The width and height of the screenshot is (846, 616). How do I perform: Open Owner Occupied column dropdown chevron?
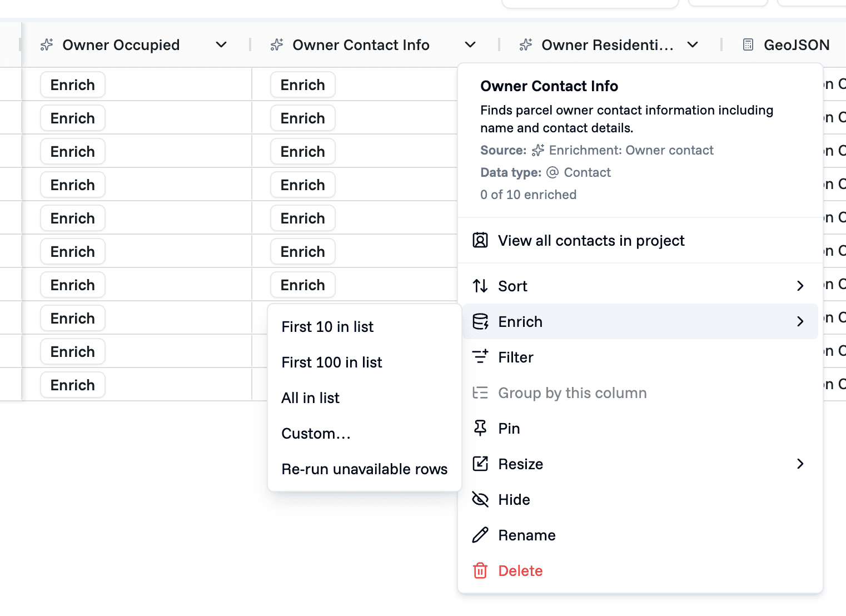tap(221, 45)
